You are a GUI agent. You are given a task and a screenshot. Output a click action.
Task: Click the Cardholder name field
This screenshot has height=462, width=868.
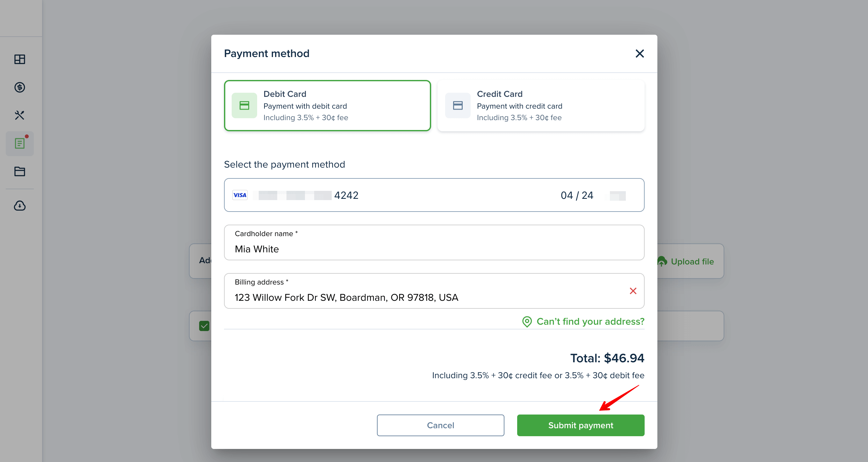(x=434, y=242)
